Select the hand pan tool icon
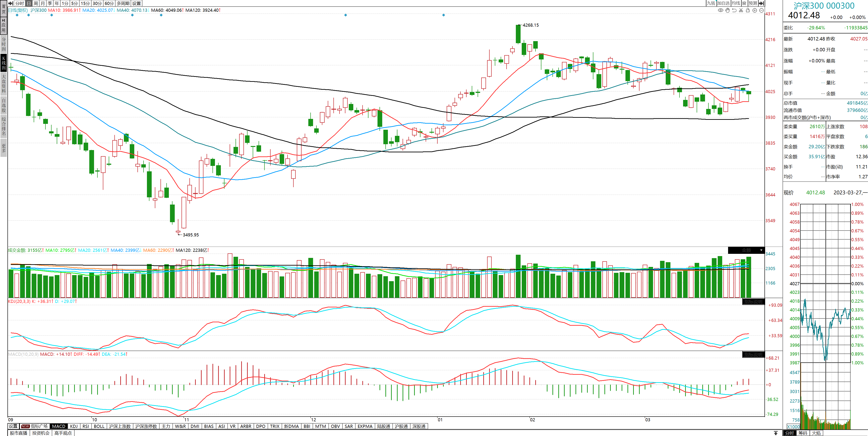The width and height of the screenshot is (868, 436). (727, 10)
